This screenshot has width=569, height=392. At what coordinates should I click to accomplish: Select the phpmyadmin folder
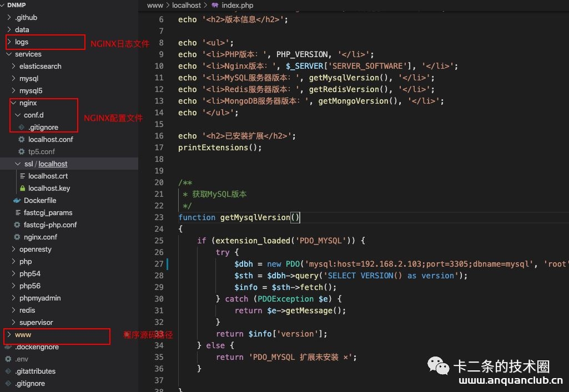36,298
